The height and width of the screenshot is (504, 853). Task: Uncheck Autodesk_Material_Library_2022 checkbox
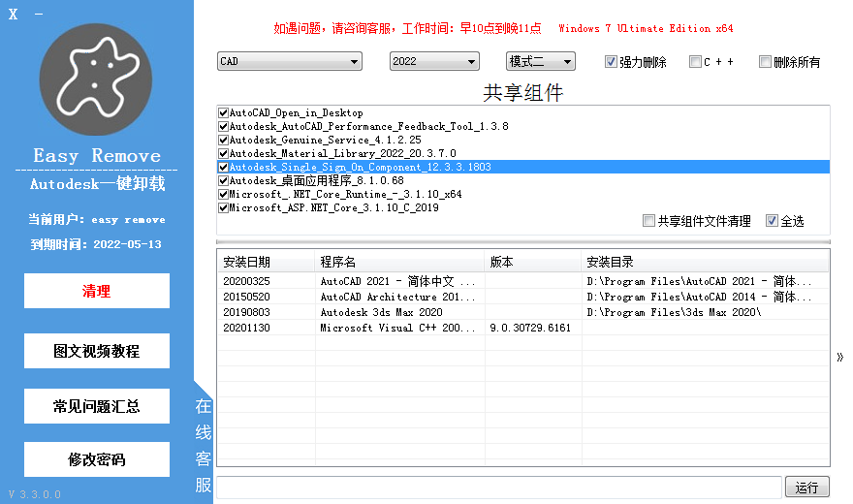[223, 153]
